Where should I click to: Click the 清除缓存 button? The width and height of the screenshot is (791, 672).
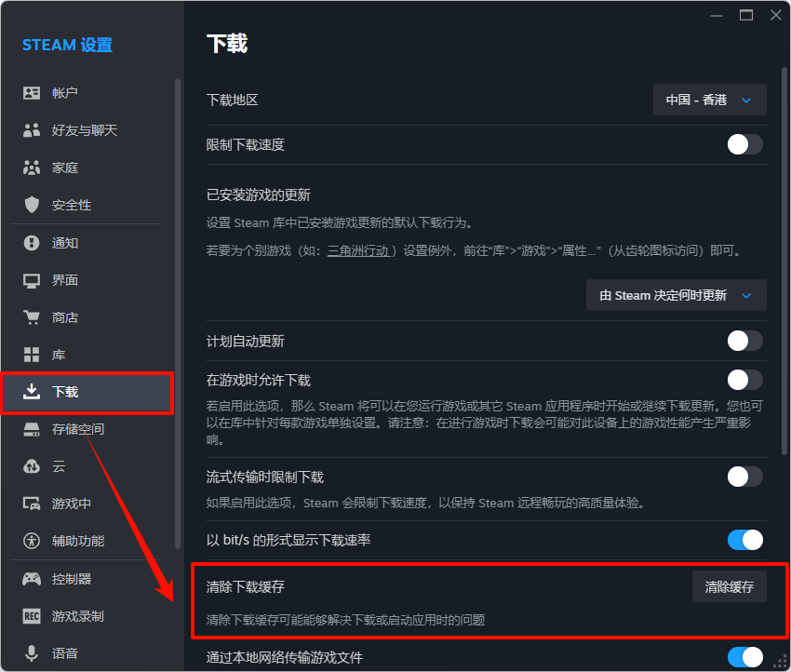pos(730,586)
